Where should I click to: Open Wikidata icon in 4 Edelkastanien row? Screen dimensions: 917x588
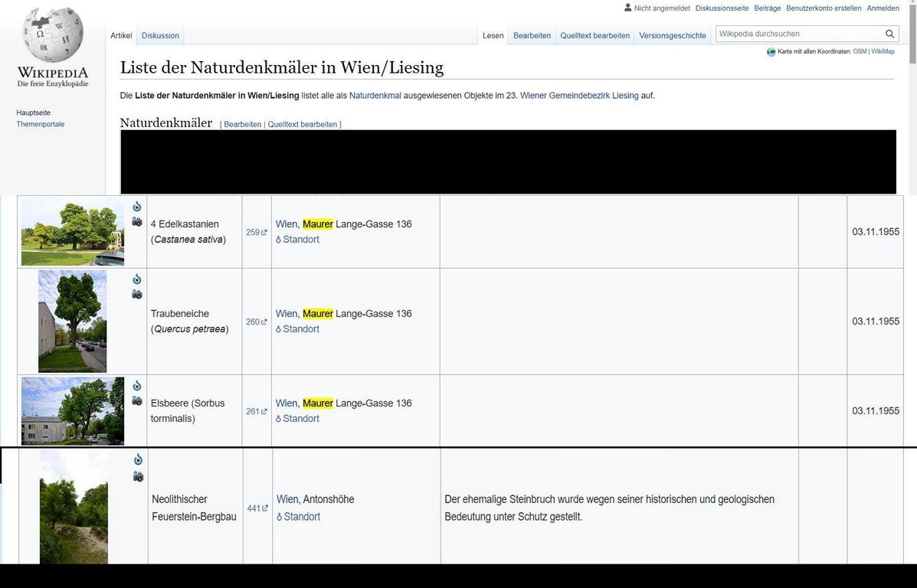(137, 206)
